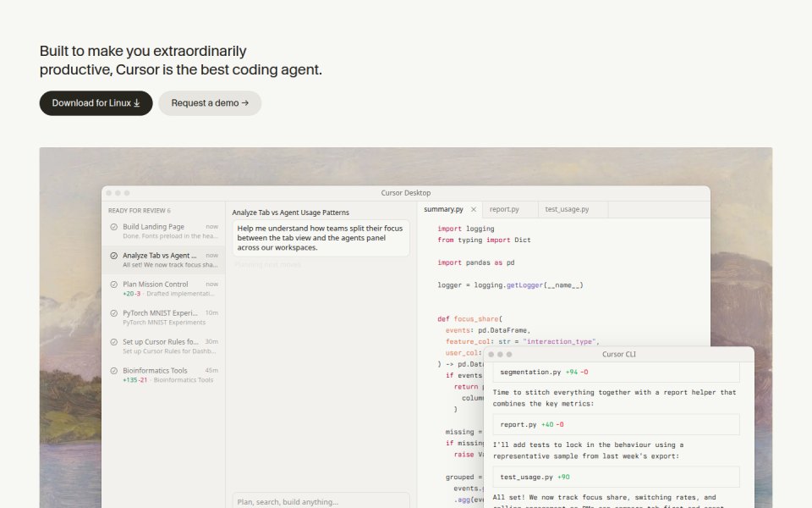Click the 'events: pd.DataFrame,' parameter line

(x=488, y=330)
